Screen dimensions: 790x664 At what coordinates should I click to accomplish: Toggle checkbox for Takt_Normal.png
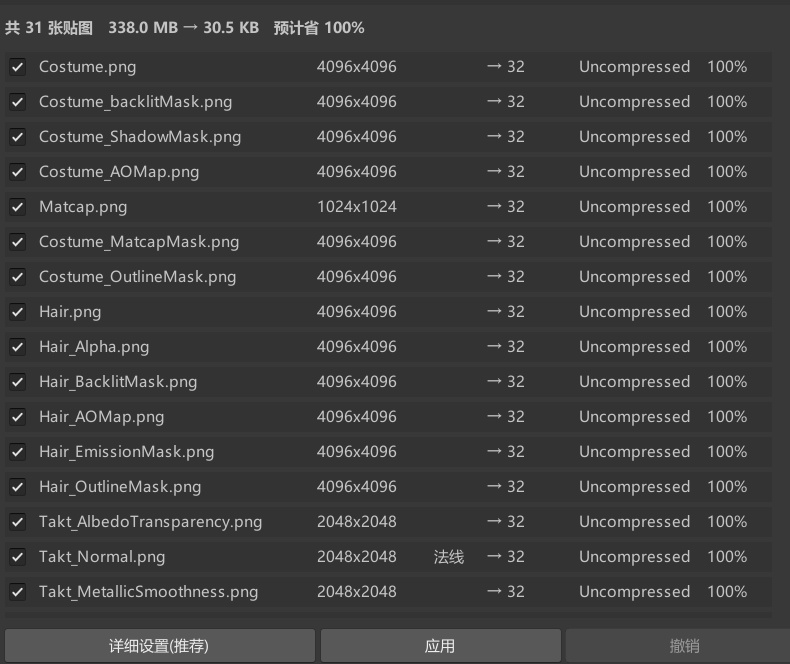tap(18, 557)
